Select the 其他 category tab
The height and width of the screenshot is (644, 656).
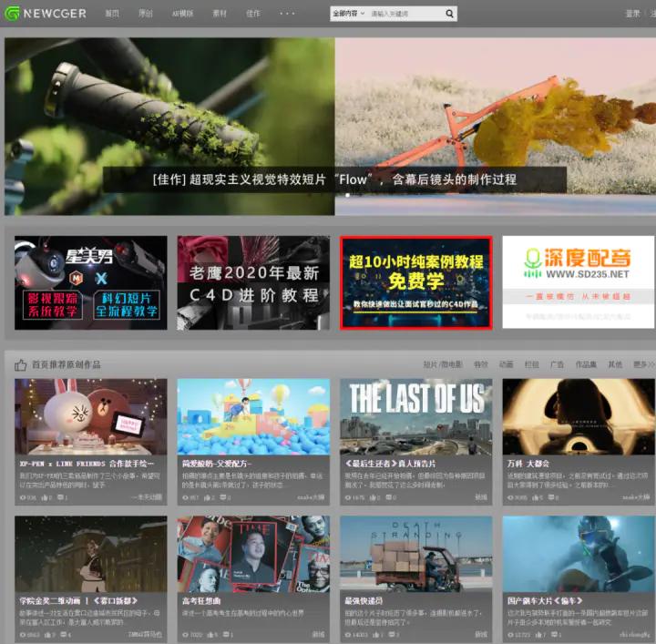[x=615, y=364]
